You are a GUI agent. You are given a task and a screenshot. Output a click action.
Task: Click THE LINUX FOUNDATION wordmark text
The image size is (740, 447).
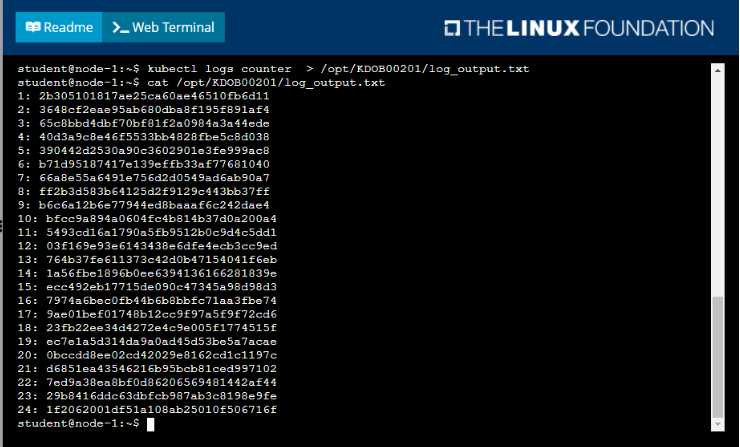pos(589,28)
